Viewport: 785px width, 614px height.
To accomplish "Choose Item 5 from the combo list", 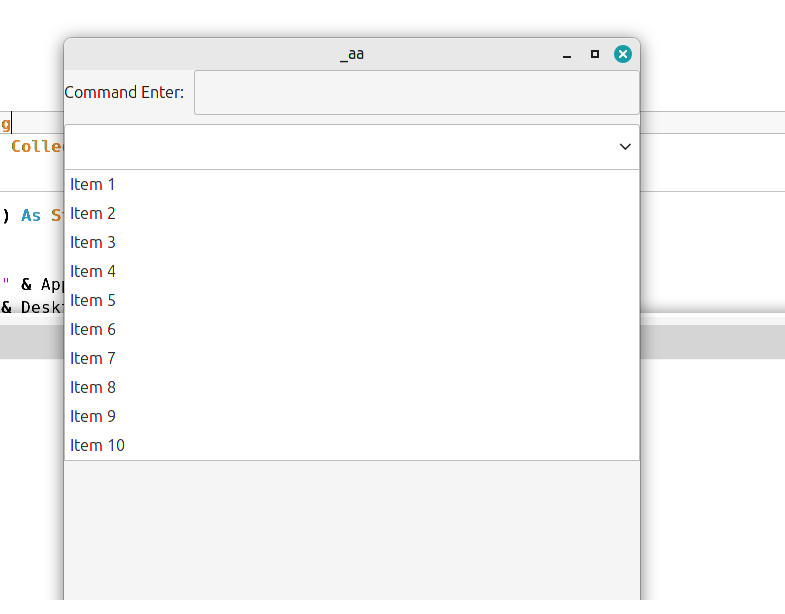I will pyautogui.click(x=93, y=300).
